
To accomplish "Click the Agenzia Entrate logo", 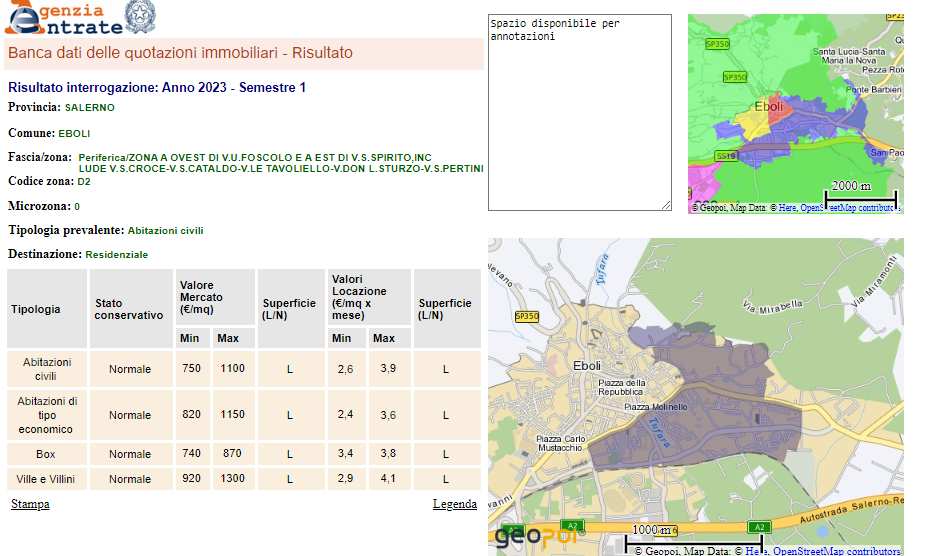I will [x=60, y=18].
